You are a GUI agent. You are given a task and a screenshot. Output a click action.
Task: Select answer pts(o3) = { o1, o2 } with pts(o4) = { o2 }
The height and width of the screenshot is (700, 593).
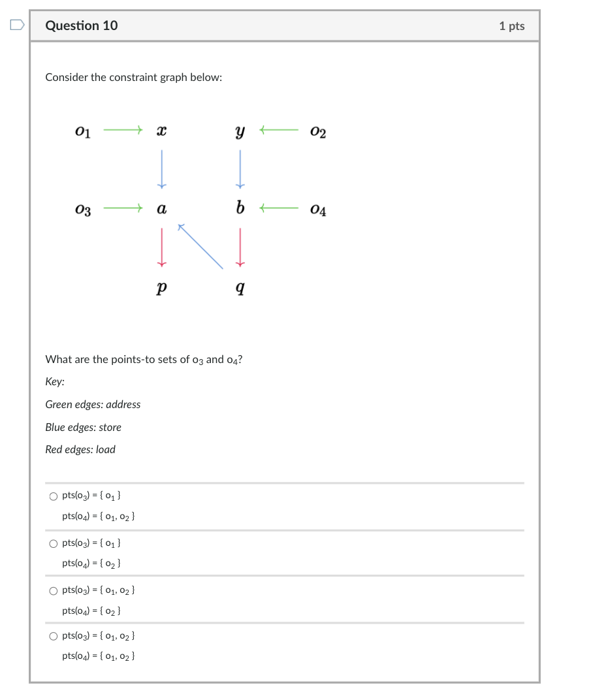(53, 590)
